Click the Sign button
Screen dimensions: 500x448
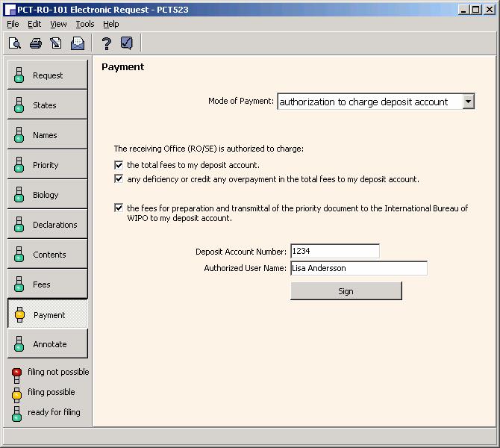346,291
